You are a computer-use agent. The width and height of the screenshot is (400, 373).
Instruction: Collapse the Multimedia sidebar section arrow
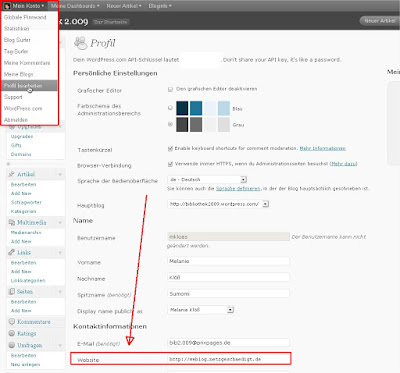coord(60,222)
